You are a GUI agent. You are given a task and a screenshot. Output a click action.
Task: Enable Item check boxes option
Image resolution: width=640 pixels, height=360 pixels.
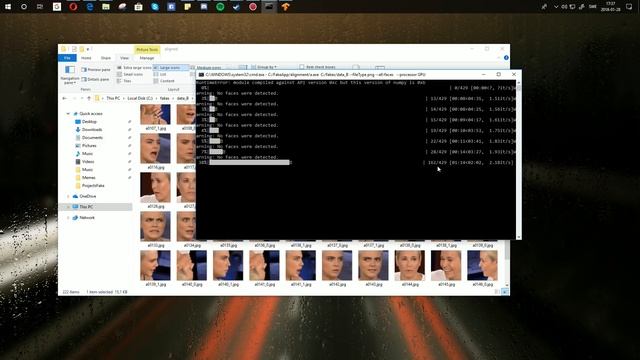click(x=318, y=67)
